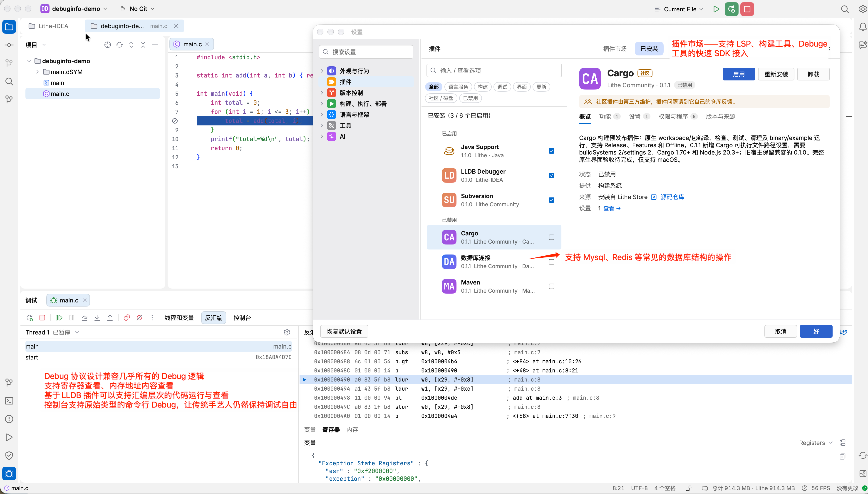Collapse the debuginfo-demo project folder

[x=29, y=61]
